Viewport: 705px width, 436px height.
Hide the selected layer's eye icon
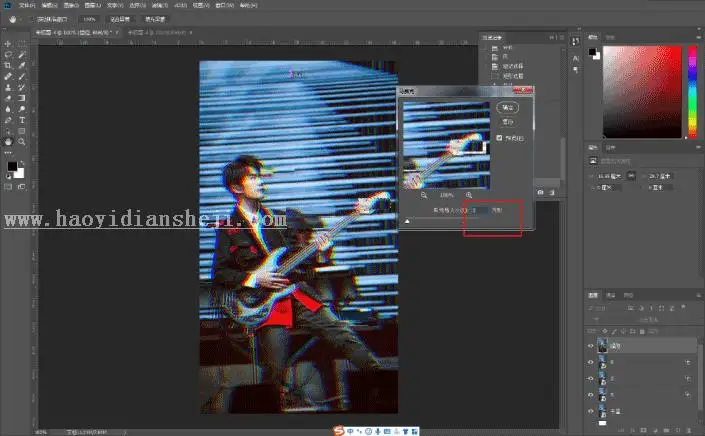pyautogui.click(x=590, y=346)
